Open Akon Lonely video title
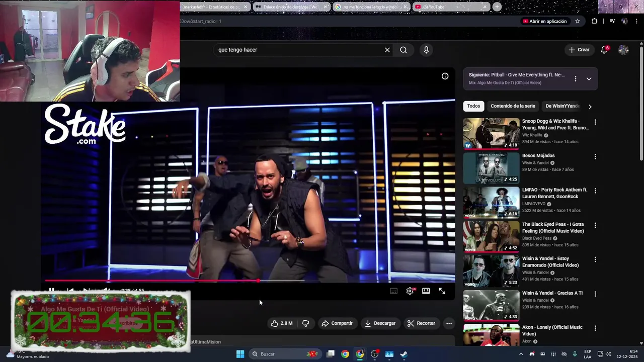Image resolution: width=644 pixels, height=362 pixels. [x=552, y=330]
